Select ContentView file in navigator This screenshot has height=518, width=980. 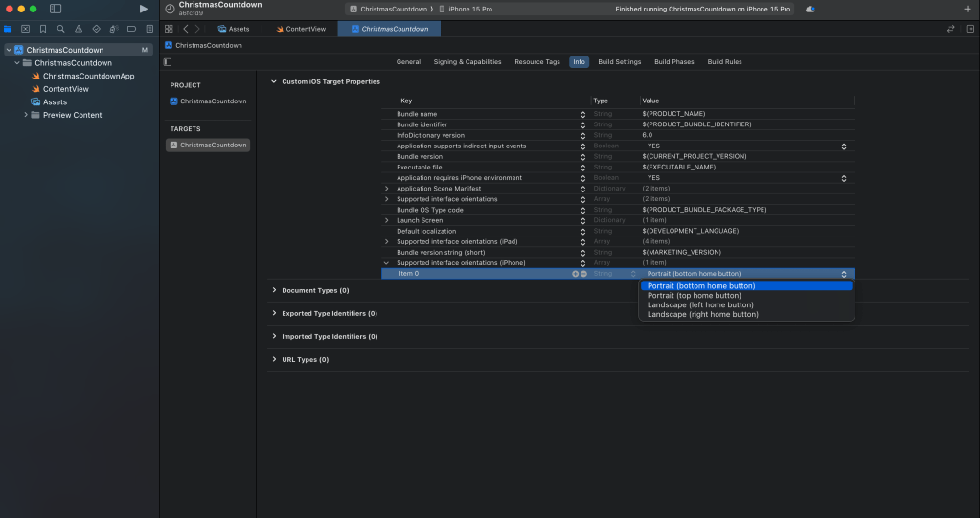[x=65, y=89]
